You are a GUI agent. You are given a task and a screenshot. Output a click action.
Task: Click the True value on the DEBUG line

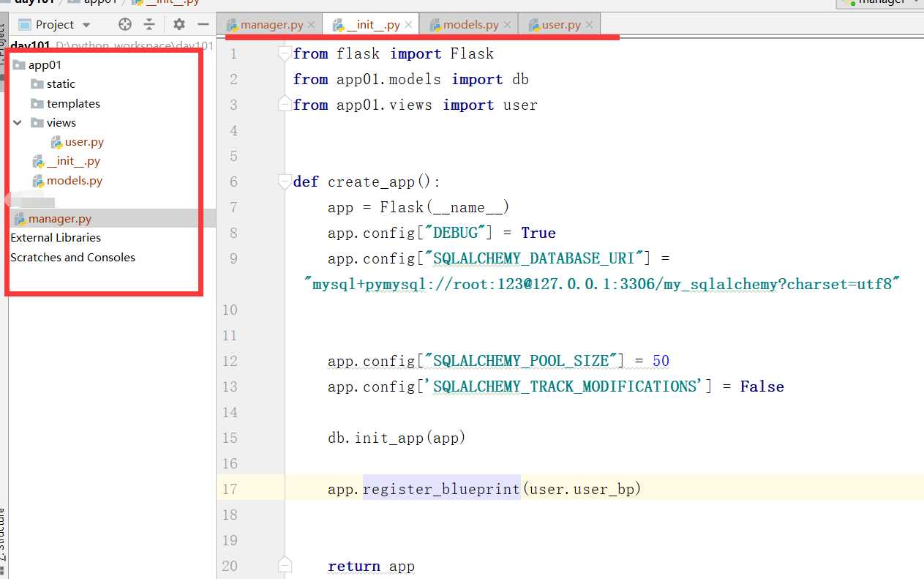pyautogui.click(x=538, y=233)
